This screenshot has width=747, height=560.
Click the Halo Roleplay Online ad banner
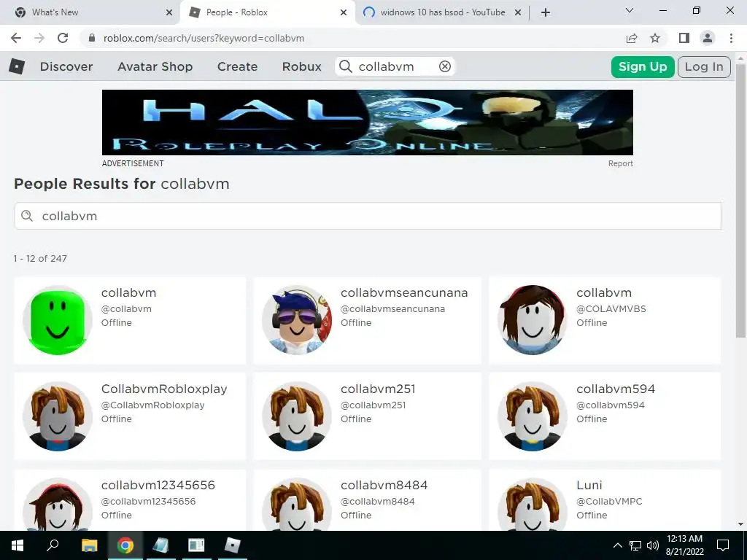[x=368, y=122]
